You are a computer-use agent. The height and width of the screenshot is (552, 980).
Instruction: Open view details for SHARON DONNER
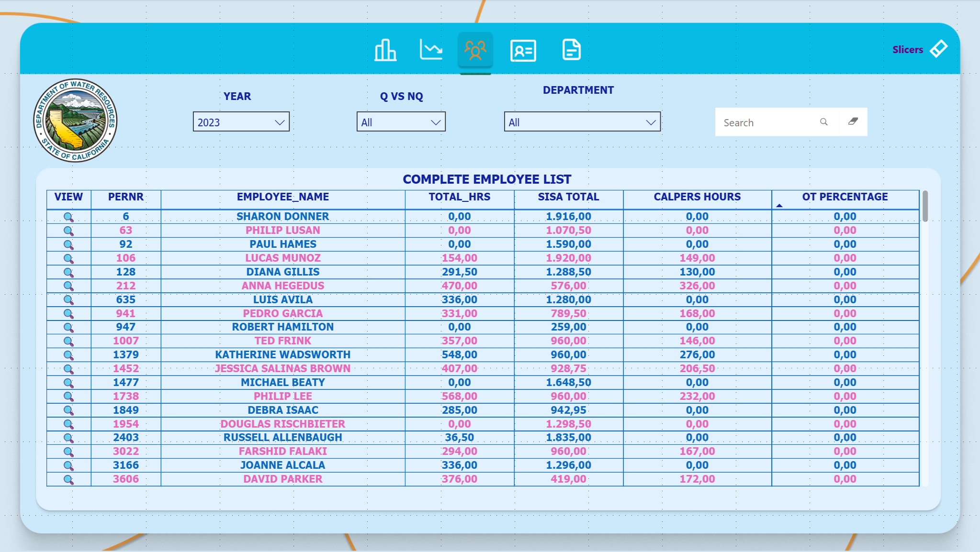click(x=68, y=216)
